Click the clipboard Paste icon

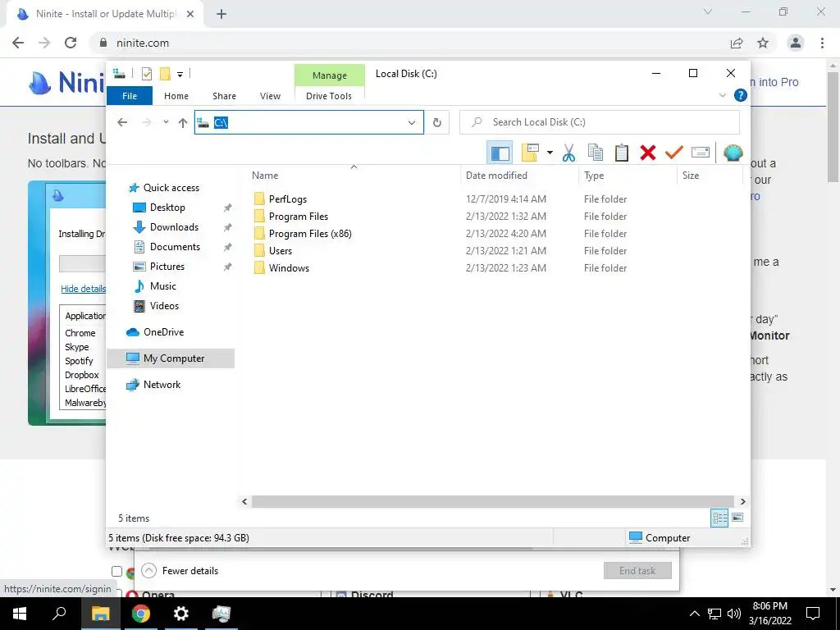(x=622, y=153)
